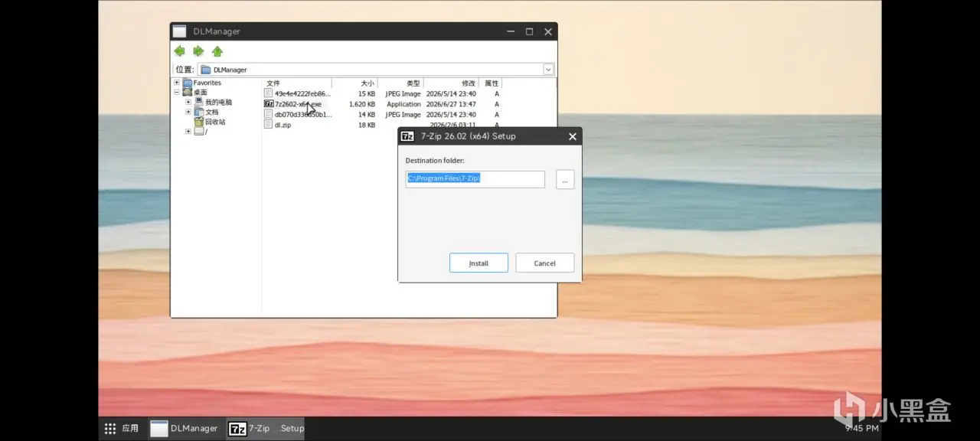This screenshot has height=441, width=980.
Task: Click the Destination folder path field
Action: (x=475, y=179)
